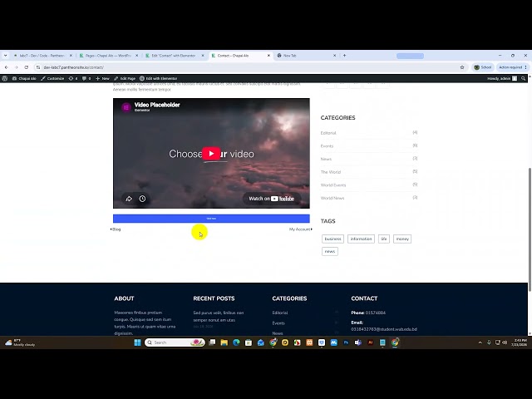Open the World Events category
Screen dimensions: 532x399
(x=333, y=185)
